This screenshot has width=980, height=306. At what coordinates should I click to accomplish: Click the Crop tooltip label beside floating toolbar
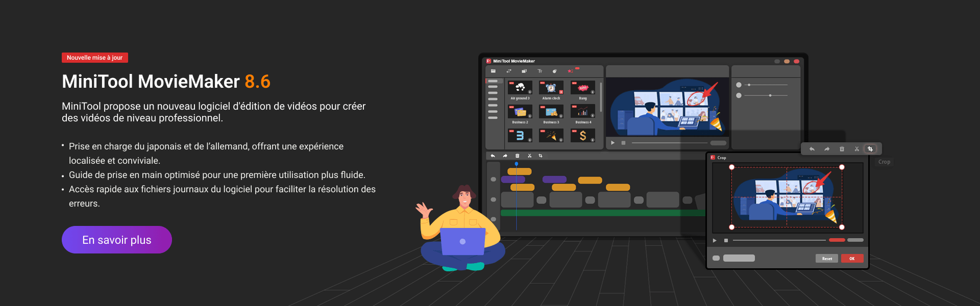[885, 162]
